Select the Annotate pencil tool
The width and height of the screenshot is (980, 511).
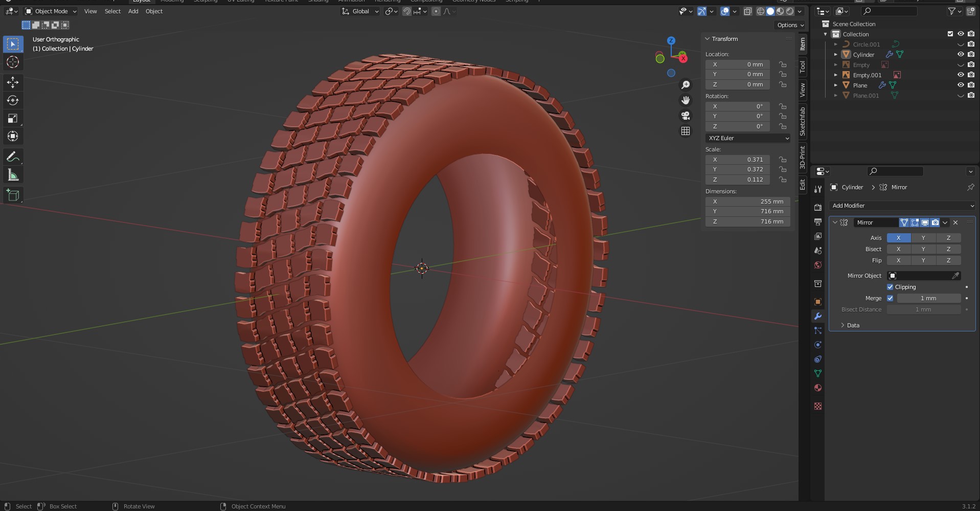(x=13, y=157)
